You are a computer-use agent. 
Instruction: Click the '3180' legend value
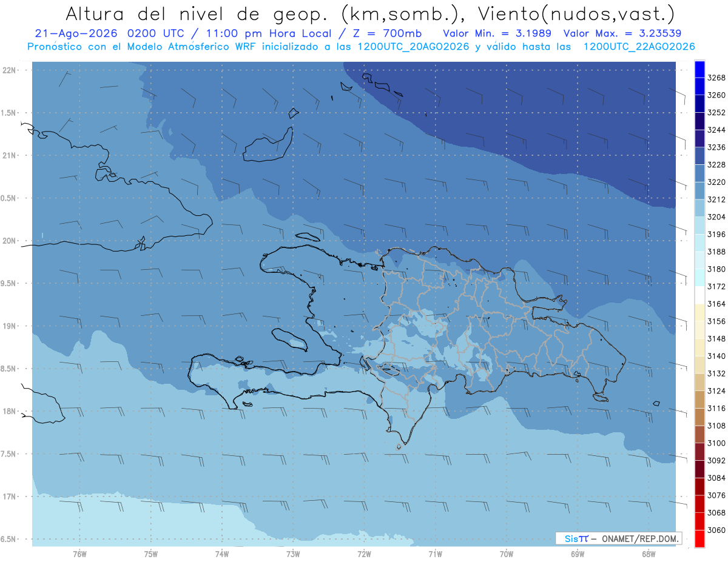pos(716,269)
